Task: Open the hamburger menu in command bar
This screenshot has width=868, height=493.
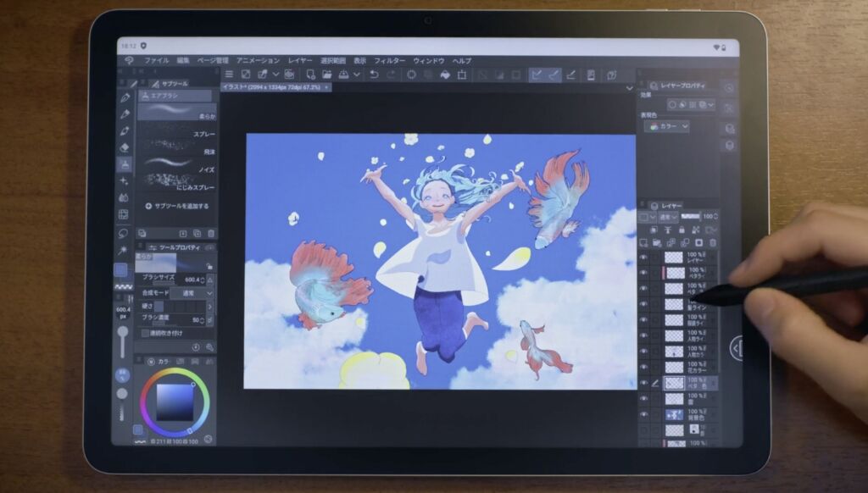Action: point(229,75)
